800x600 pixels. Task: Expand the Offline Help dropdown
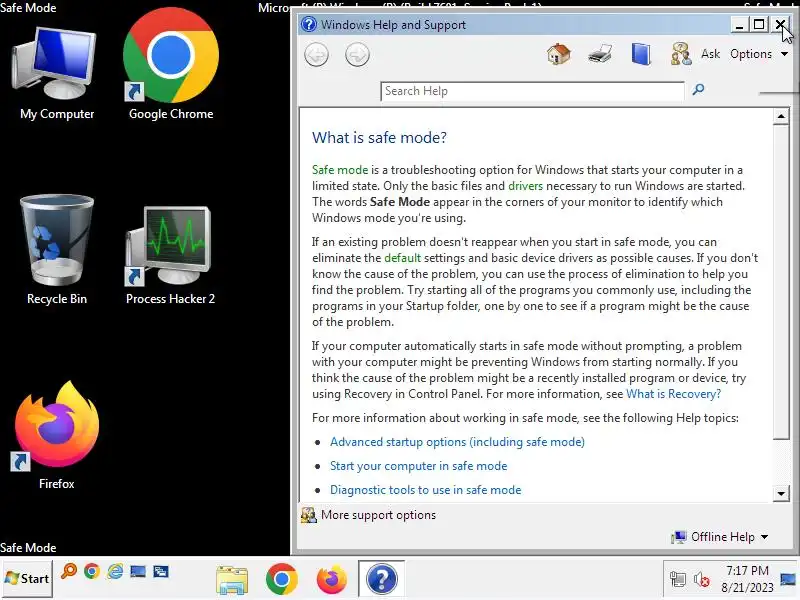coord(720,537)
